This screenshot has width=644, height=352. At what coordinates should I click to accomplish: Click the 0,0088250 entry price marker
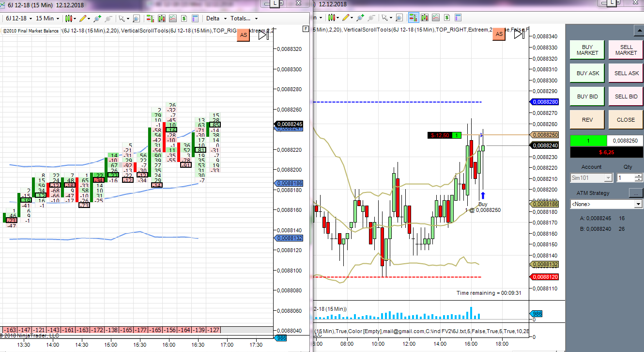coord(545,135)
